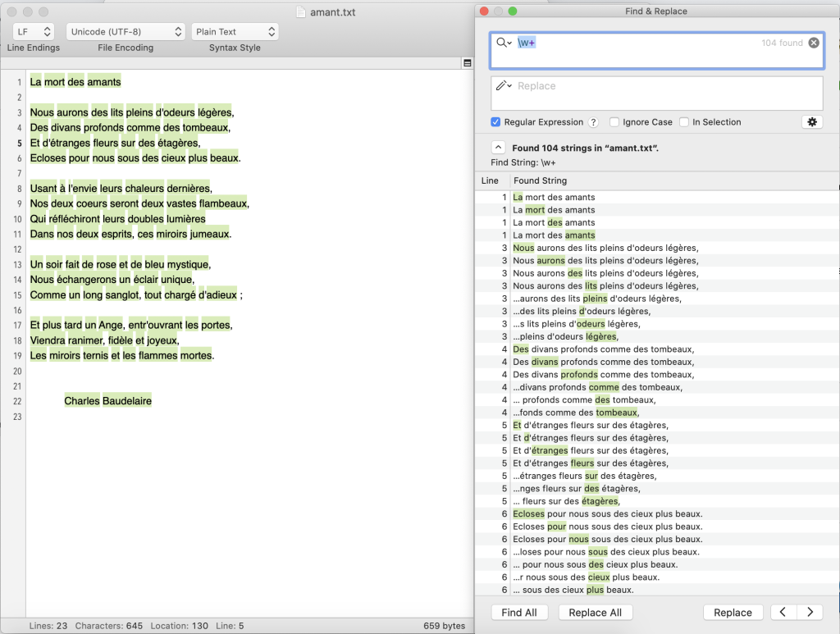Open the regular expression help question mark
The width and height of the screenshot is (840, 634).
593,122
